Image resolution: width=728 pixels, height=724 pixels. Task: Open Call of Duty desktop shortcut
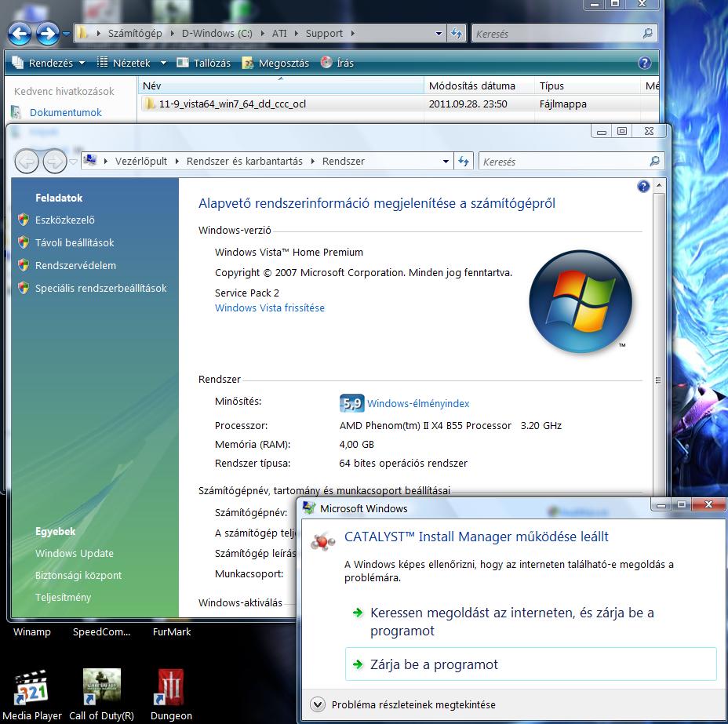pos(102,695)
